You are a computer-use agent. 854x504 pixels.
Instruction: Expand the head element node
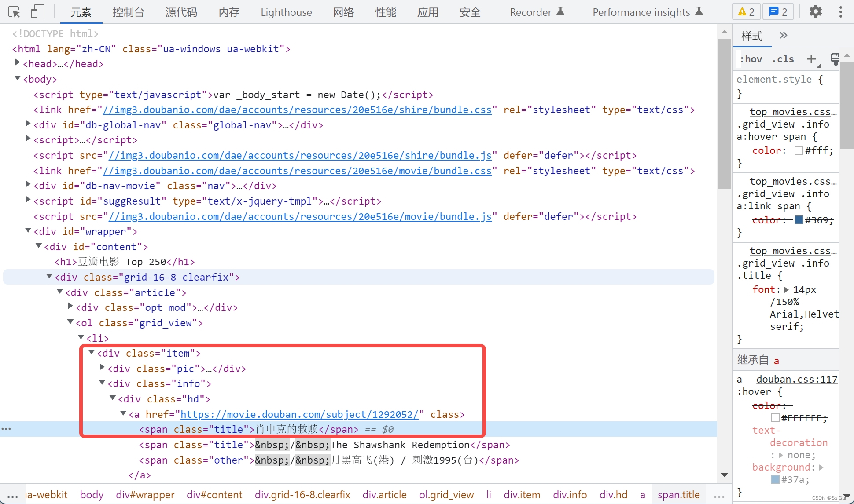coord(18,62)
